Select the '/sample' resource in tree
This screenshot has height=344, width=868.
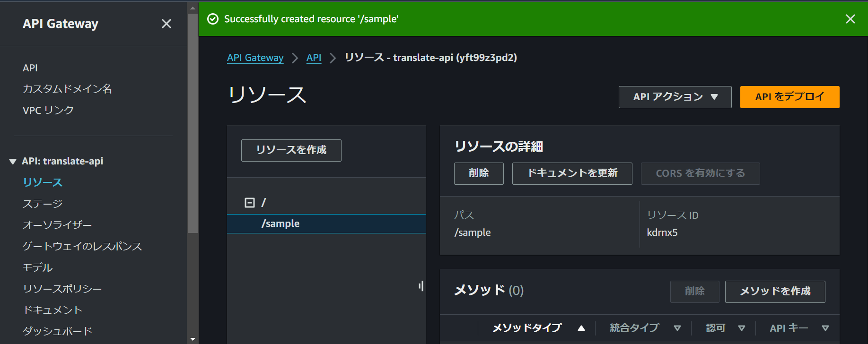pyautogui.click(x=326, y=224)
